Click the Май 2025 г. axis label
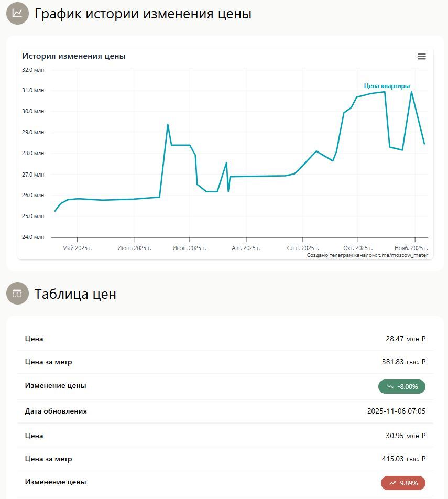This screenshot has height=499, width=448. [77, 248]
